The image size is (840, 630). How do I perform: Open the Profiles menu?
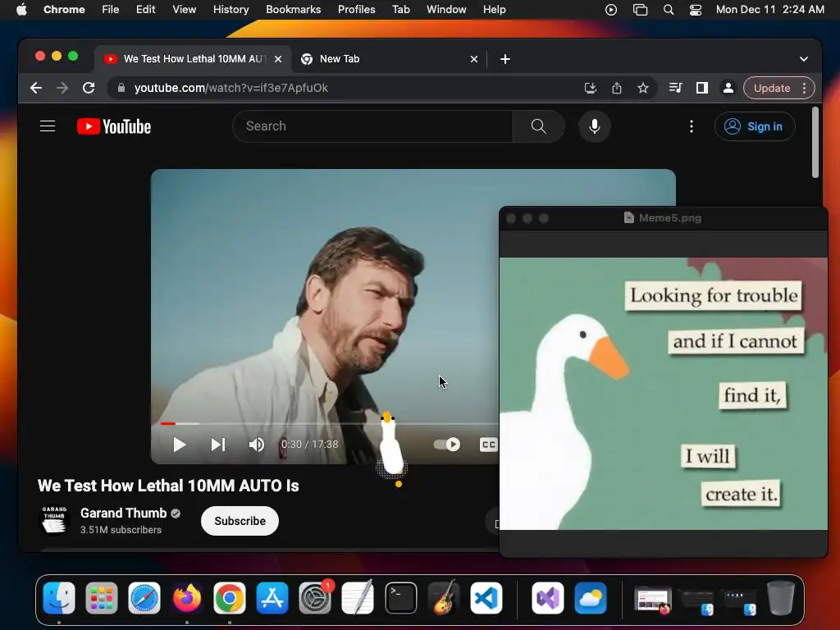[x=356, y=10]
